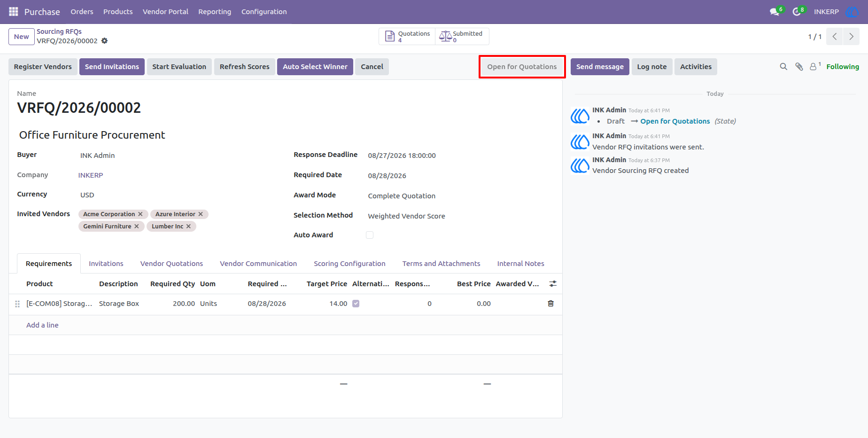Open attachments via paperclip icon
Image resolution: width=868 pixels, height=438 pixels.
coord(799,67)
